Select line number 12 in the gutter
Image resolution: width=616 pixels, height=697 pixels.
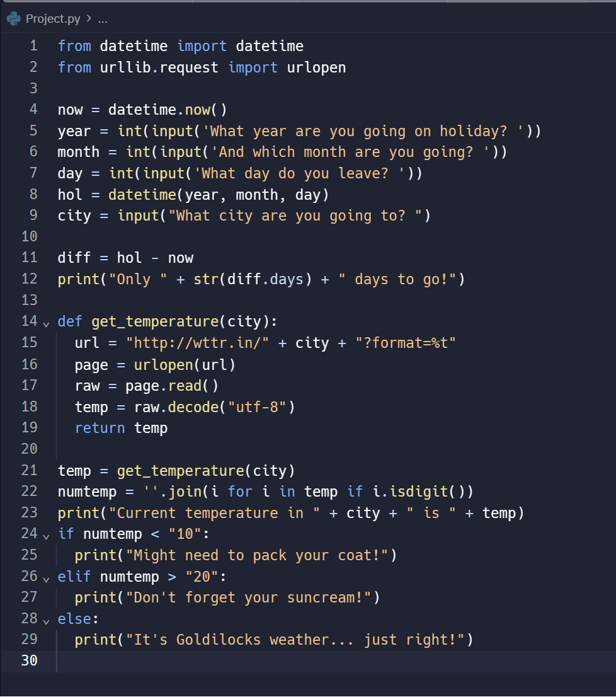tap(30, 279)
